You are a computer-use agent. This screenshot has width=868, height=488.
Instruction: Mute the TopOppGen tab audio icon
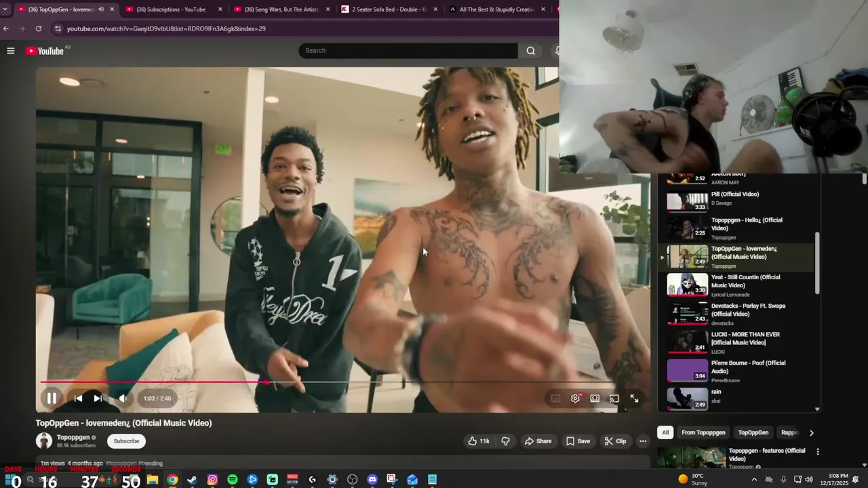(x=101, y=9)
